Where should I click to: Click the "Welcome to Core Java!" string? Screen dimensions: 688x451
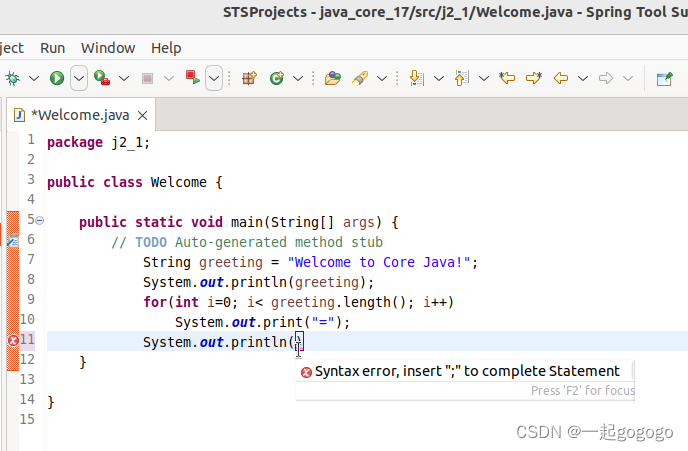click(379, 262)
